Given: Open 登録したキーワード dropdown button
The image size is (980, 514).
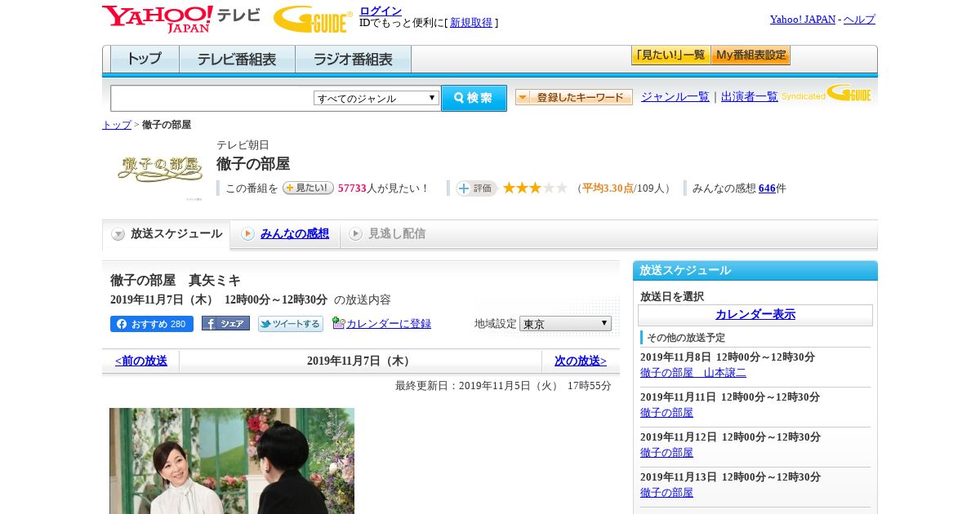Looking at the screenshot, I should (x=574, y=97).
